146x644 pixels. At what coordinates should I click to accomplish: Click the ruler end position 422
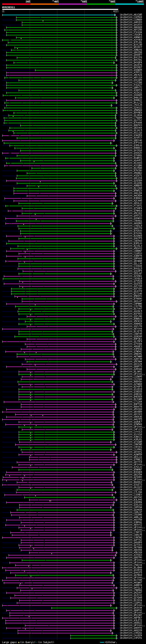click(115, 11)
